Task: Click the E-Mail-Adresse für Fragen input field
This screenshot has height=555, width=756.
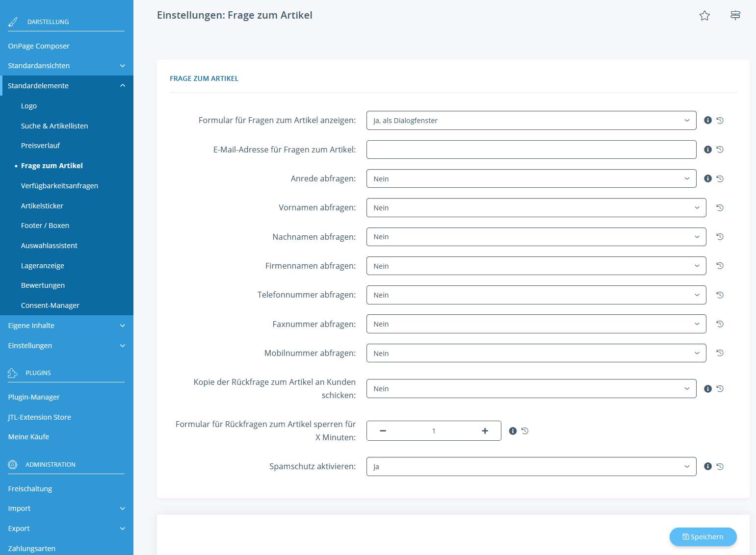Action: click(x=531, y=150)
